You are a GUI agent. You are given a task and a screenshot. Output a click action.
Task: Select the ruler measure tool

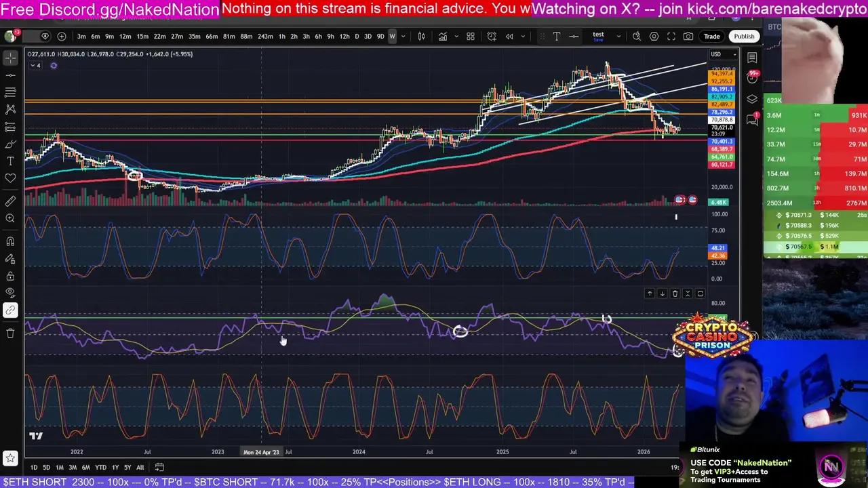[x=10, y=201]
